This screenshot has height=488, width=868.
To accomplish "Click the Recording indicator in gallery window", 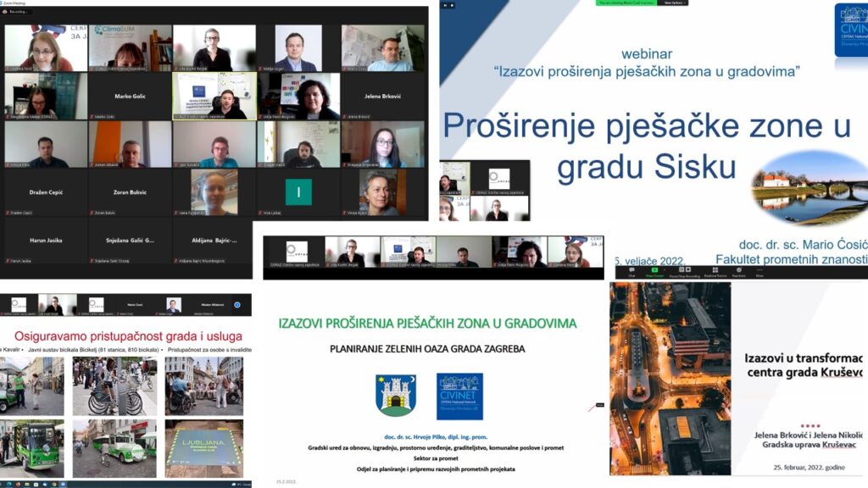I will tap(16, 12).
